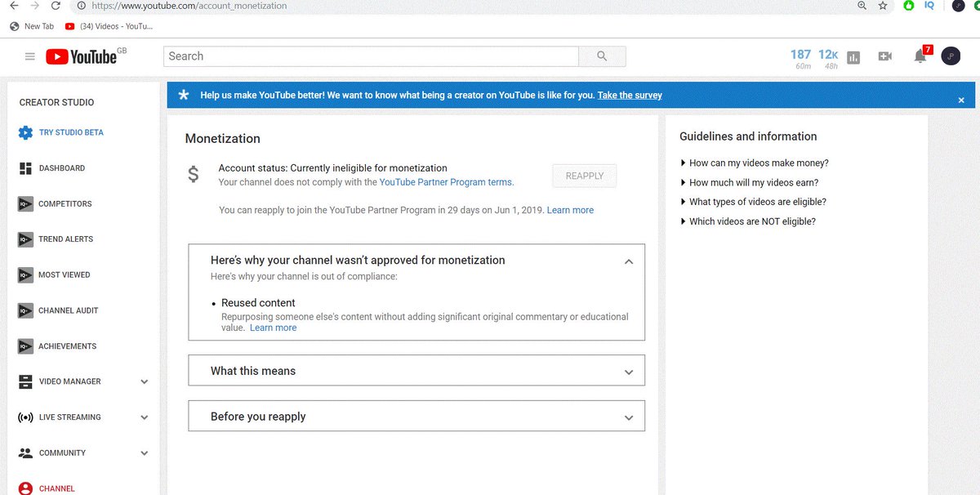980x495 pixels.
Task: Click Learn more about reapply date
Action: [x=570, y=210]
